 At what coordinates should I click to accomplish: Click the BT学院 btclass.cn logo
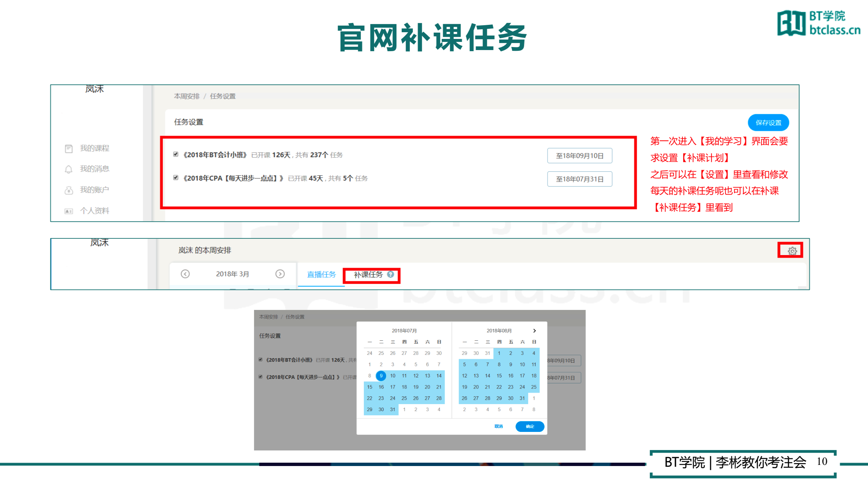point(819,23)
